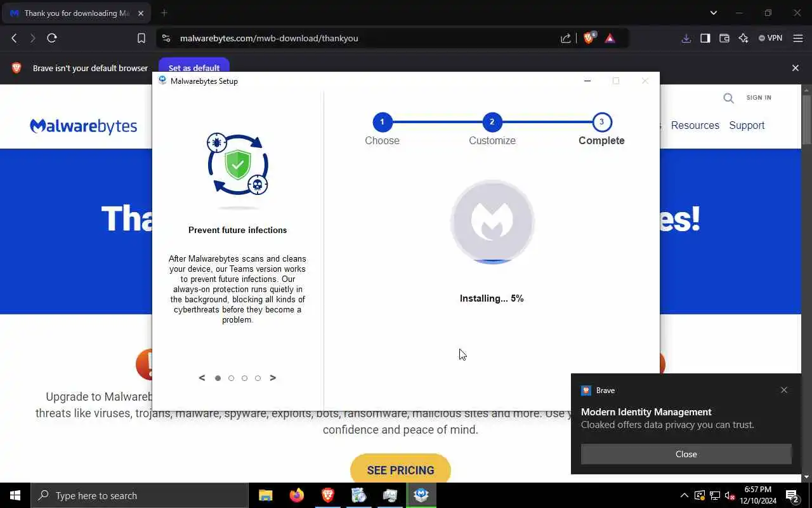
Task: Click step 1 Choose in the installer
Action: [382, 130]
